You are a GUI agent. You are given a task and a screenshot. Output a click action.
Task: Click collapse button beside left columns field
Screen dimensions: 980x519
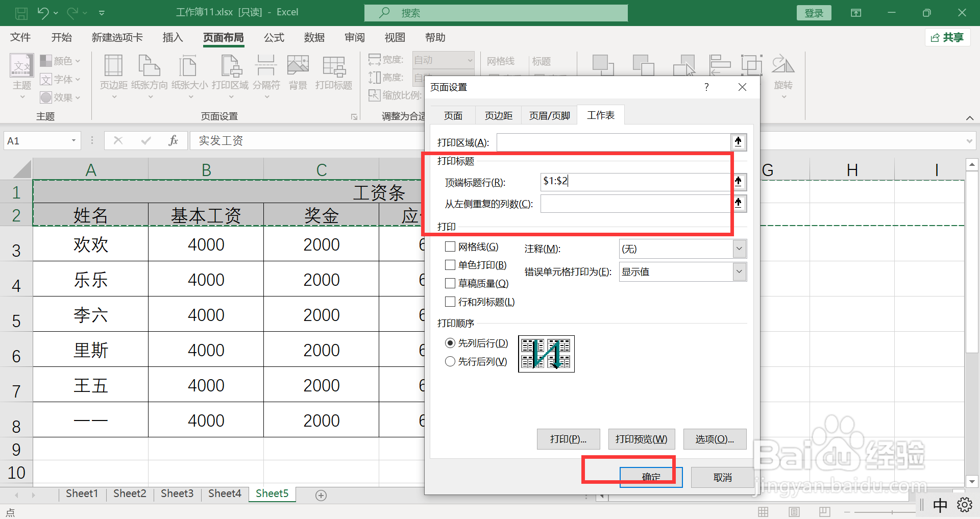point(739,203)
